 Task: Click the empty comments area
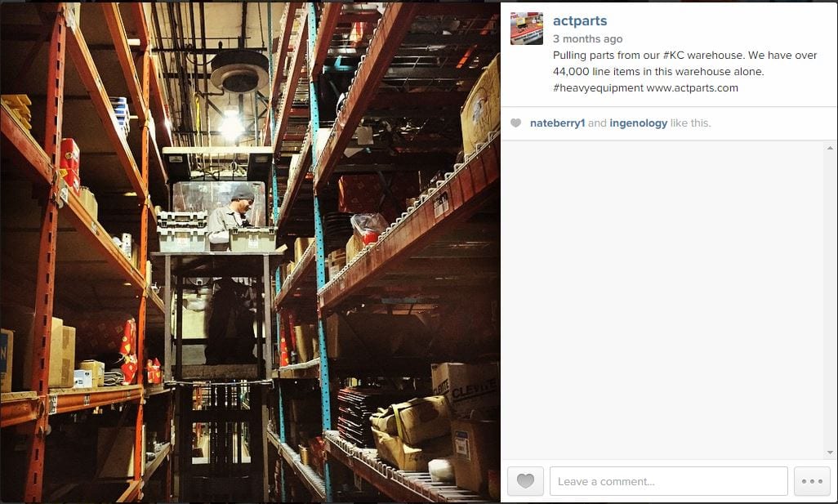[x=662, y=299]
